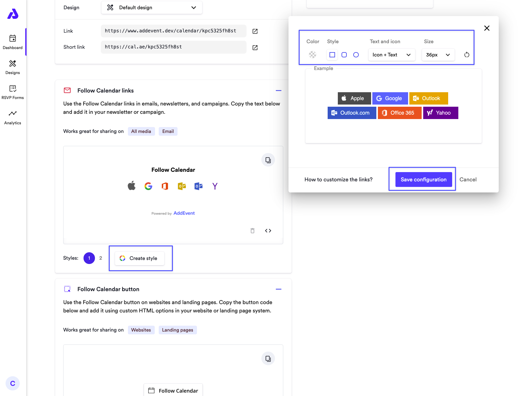
Task: Click the Yahoo example button
Action: [x=440, y=113]
